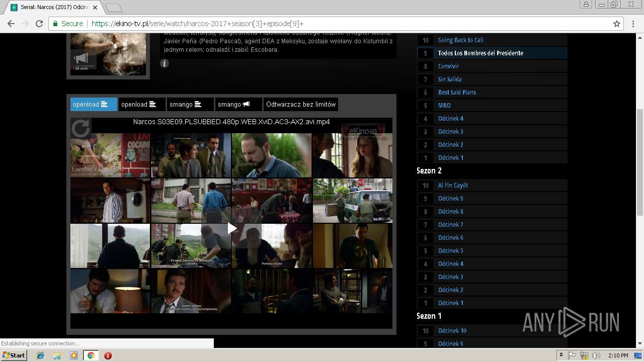Click the Narcos poster thumbnail
This screenshot has height=362, width=644.
point(108,54)
